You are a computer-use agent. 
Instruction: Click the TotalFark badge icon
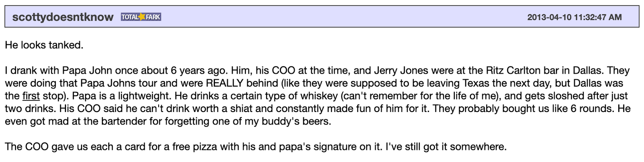click(141, 17)
